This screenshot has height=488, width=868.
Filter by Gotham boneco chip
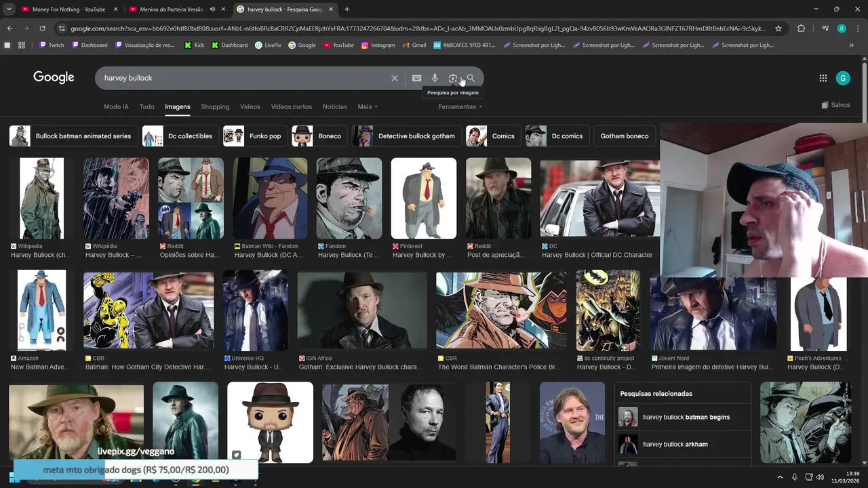click(625, 136)
